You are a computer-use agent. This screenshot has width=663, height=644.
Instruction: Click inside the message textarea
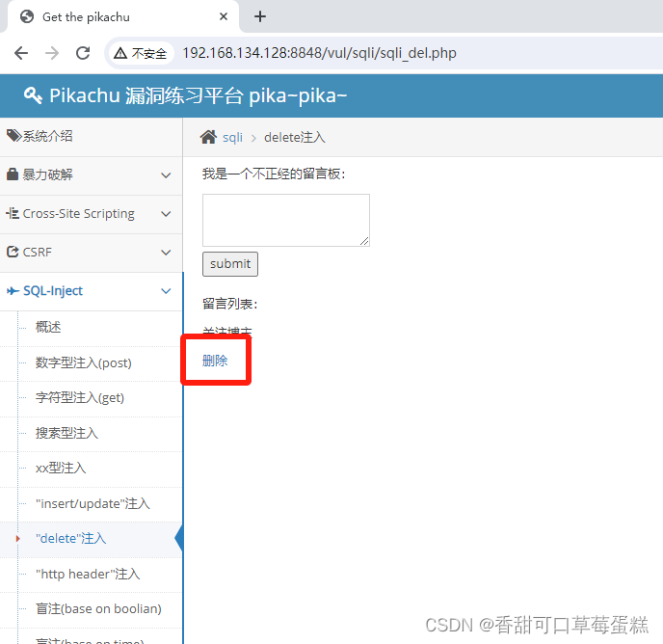[286, 220]
